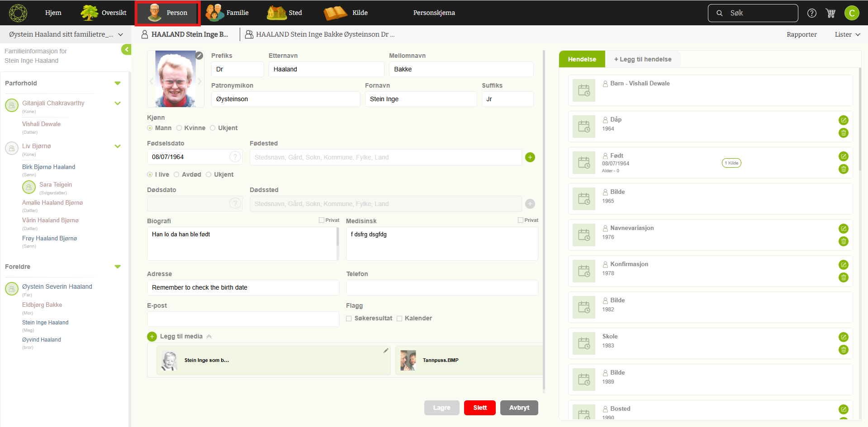Switch to Legg til hendelse tab

tap(642, 59)
